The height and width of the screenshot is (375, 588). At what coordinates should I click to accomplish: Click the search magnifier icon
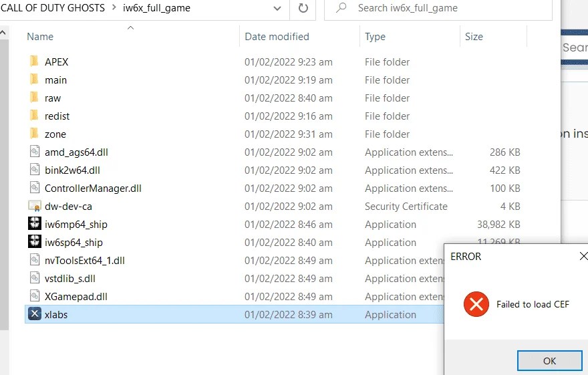[341, 7]
